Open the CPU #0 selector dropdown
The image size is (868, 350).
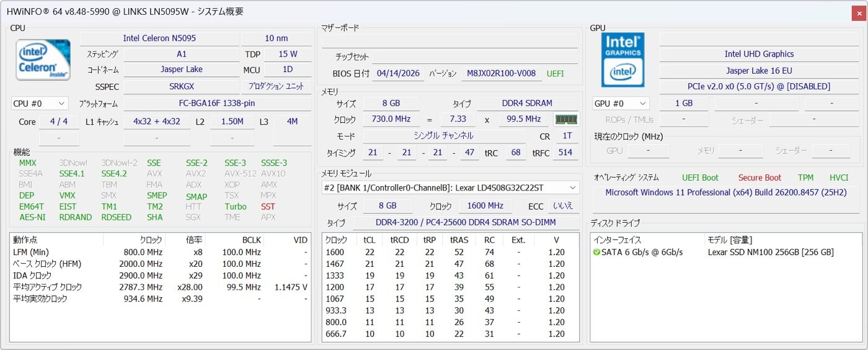pyautogui.click(x=40, y=104)
